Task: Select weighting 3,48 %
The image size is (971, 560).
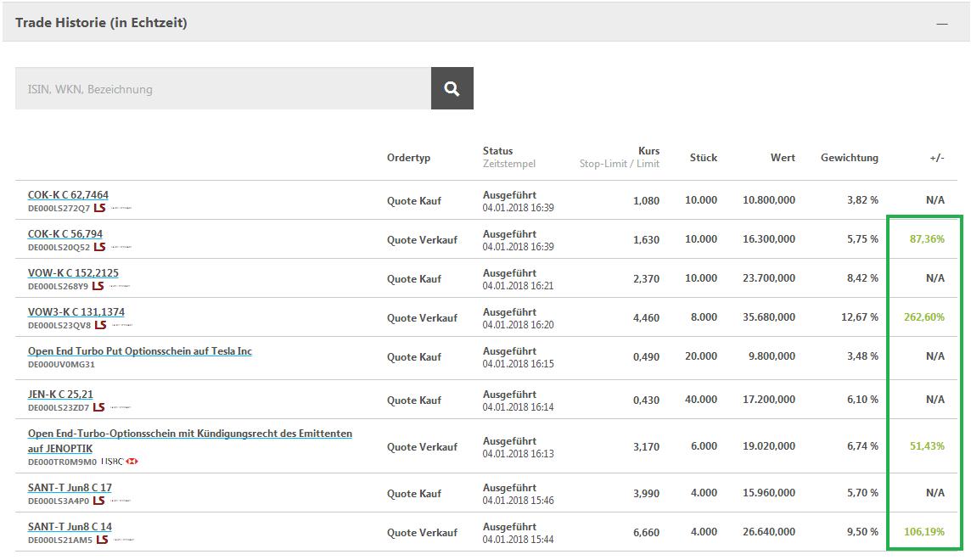Action: click(x=862, y=356)
